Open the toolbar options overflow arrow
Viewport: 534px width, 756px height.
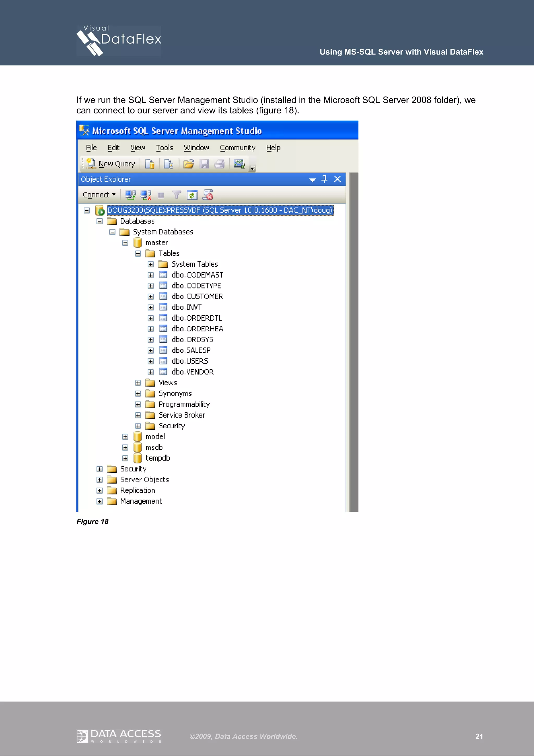(252, 168)
